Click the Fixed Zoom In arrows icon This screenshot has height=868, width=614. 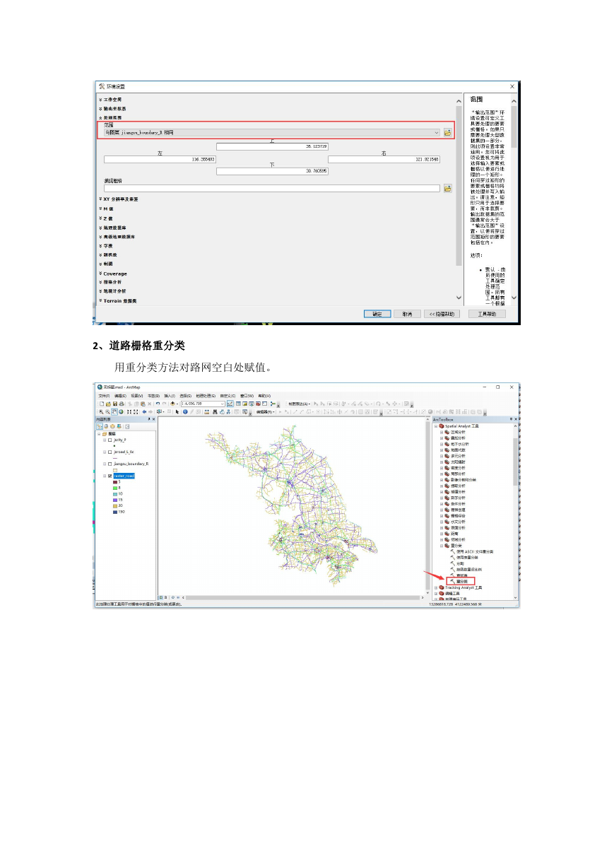tap(129, 411)
